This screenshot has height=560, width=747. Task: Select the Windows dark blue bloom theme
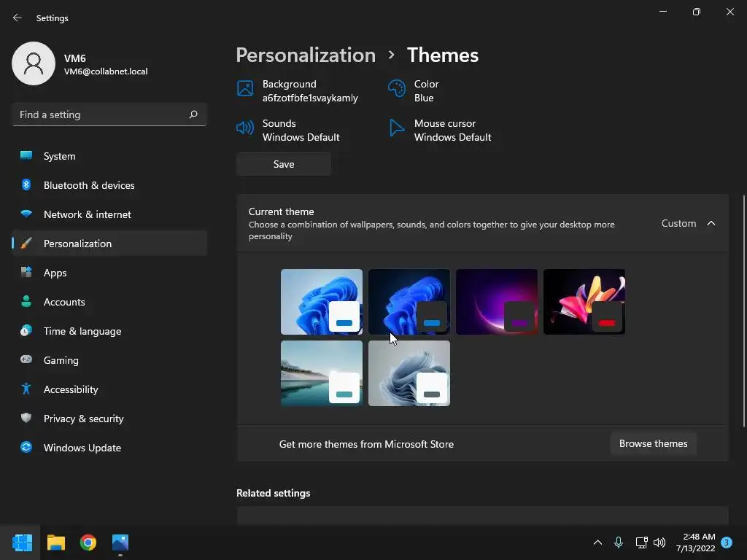pyautogui.click(x=409, y=301)
